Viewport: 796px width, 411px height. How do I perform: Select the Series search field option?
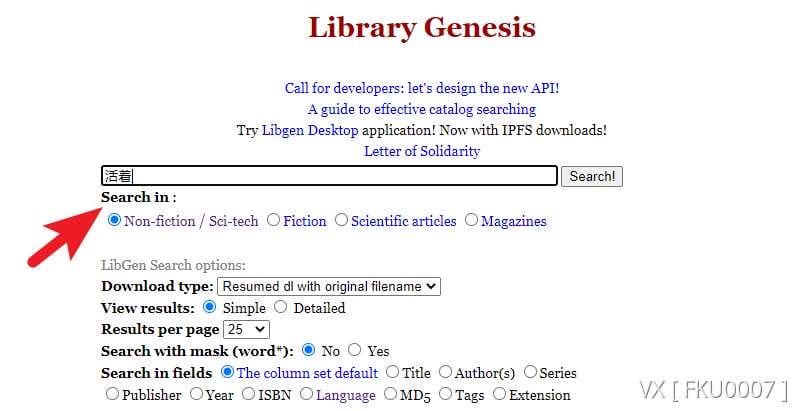[530, 372]
